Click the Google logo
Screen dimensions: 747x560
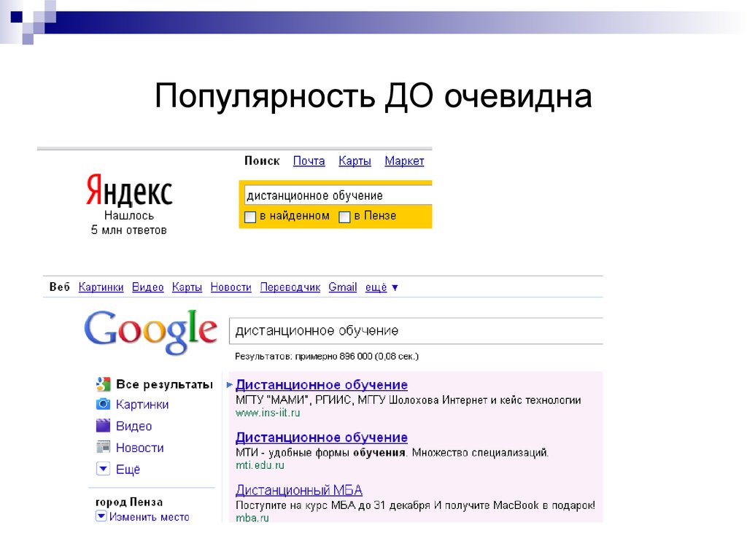click(x=151, y=330)
